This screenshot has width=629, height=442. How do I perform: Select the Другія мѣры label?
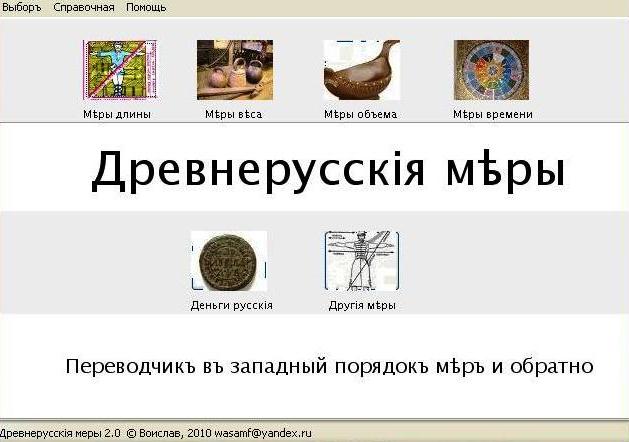(x=362, y=305)
